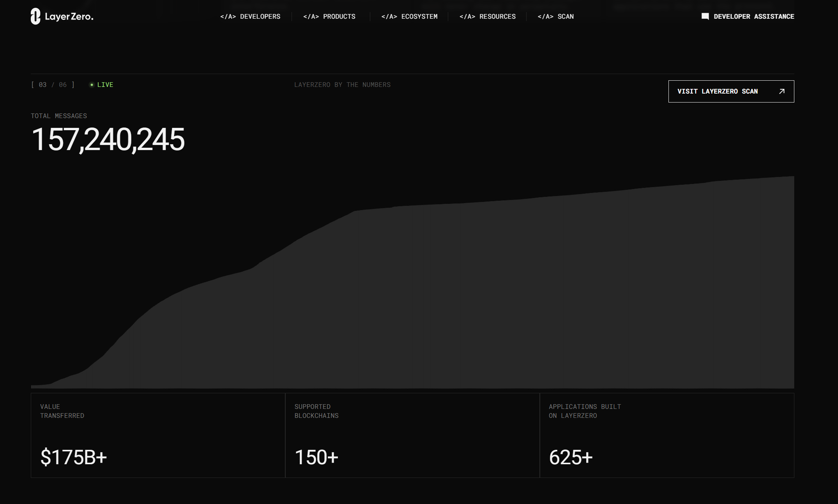
Task: Click the LIVE status label
Action: (105, 85)
